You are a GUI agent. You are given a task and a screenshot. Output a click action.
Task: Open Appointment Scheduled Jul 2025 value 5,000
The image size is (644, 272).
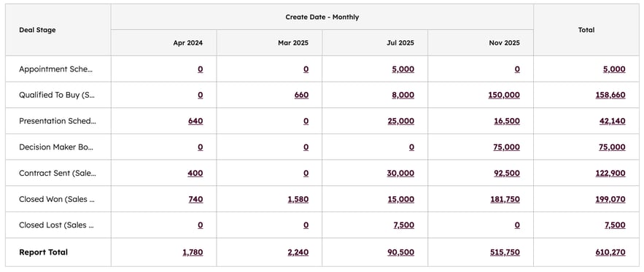[x=403, y=69]
